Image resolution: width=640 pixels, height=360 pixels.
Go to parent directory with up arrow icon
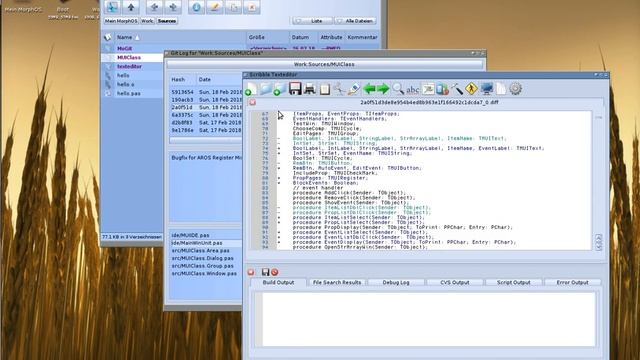tap(131, 7)
